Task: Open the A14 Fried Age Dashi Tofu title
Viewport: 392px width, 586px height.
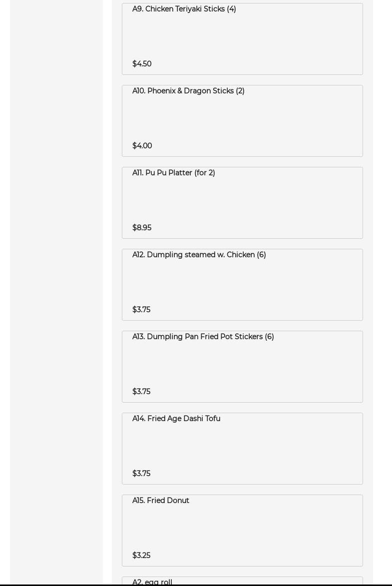Action: pyautogui.click(x=176, y=419)
